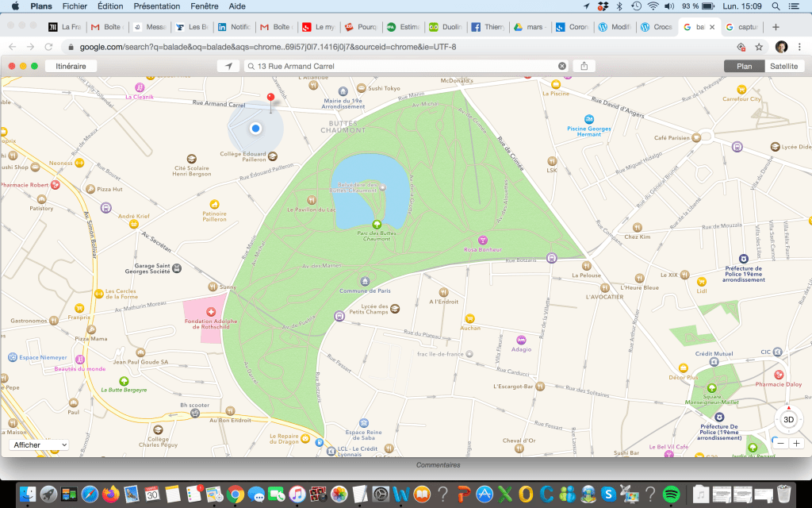The height and width of the screenshot is (508, 812).
Task: Open the Afficher dropdown
Action: coord(38,445)
